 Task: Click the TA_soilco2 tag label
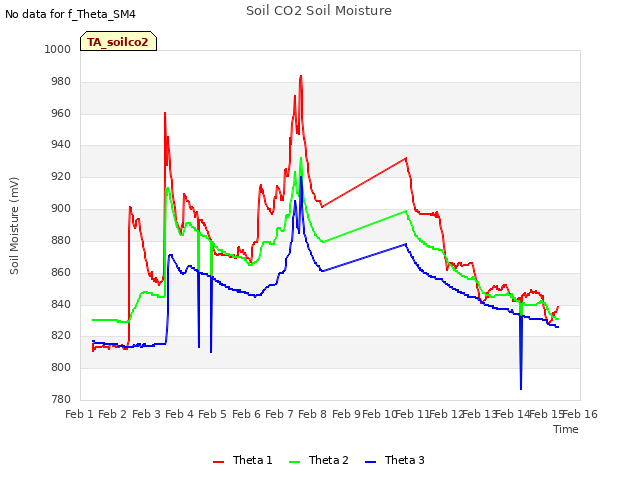tap(118, 42)
